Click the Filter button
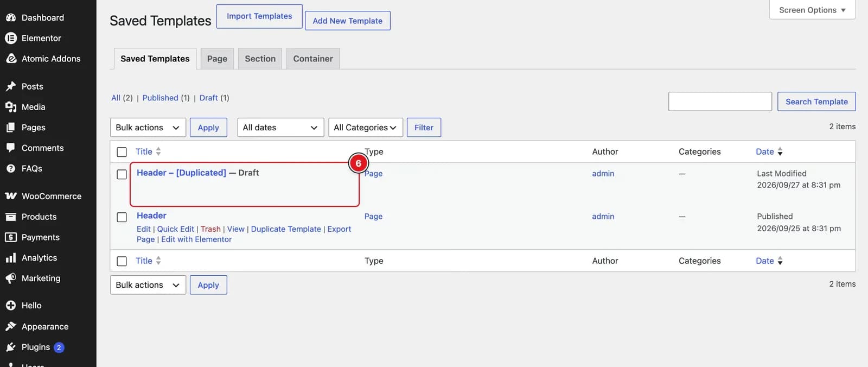868x367 pixels. pos(424,128)
